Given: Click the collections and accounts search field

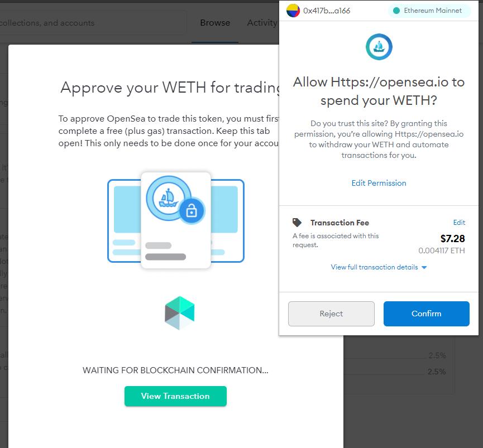Looking at the screenshot, I should [x=92, y=23].
